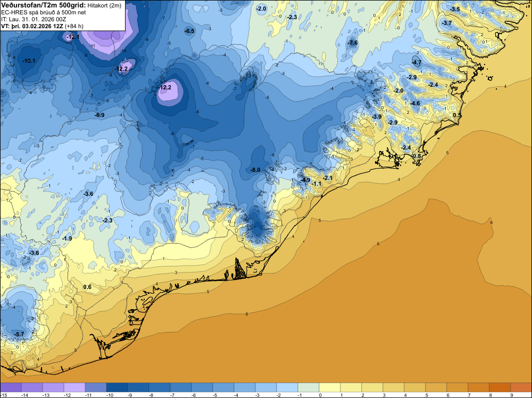Click the 0.8 temperature value near the coast
Viewport: 532px width, 398px height.
pos(417,156)
